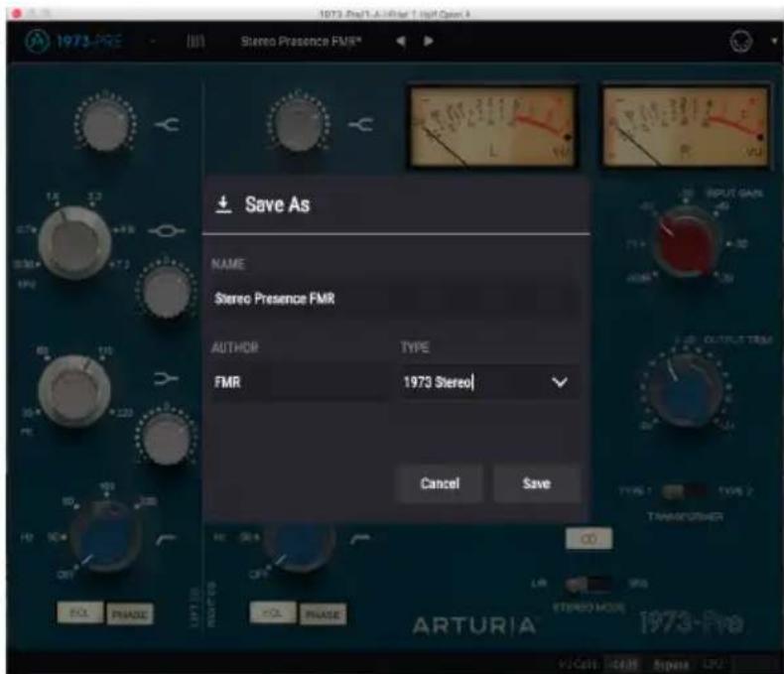Click the Save button in Save As dialog
Screen dimensions: 784x674
pyautogui.click(x=537, y=483)
